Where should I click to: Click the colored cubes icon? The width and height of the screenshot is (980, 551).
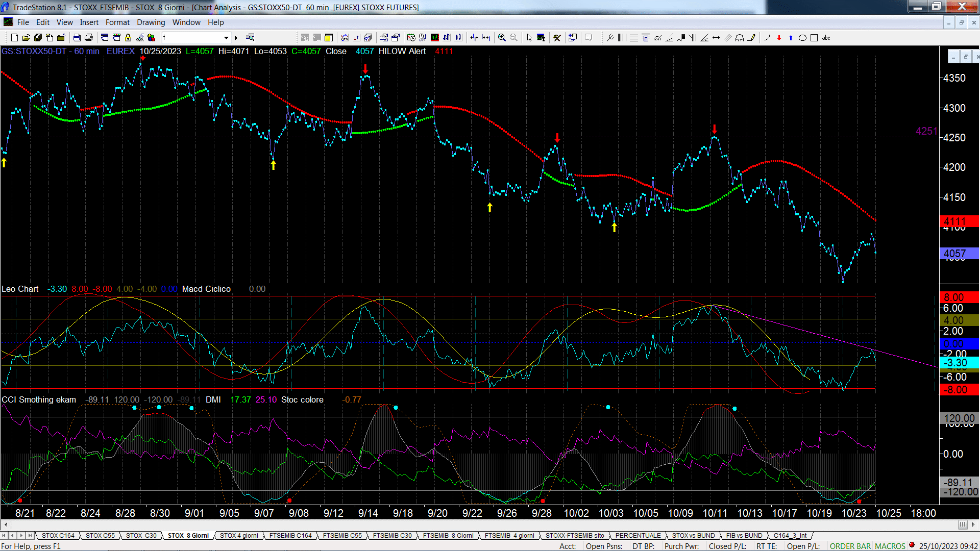tap(152, 38)
